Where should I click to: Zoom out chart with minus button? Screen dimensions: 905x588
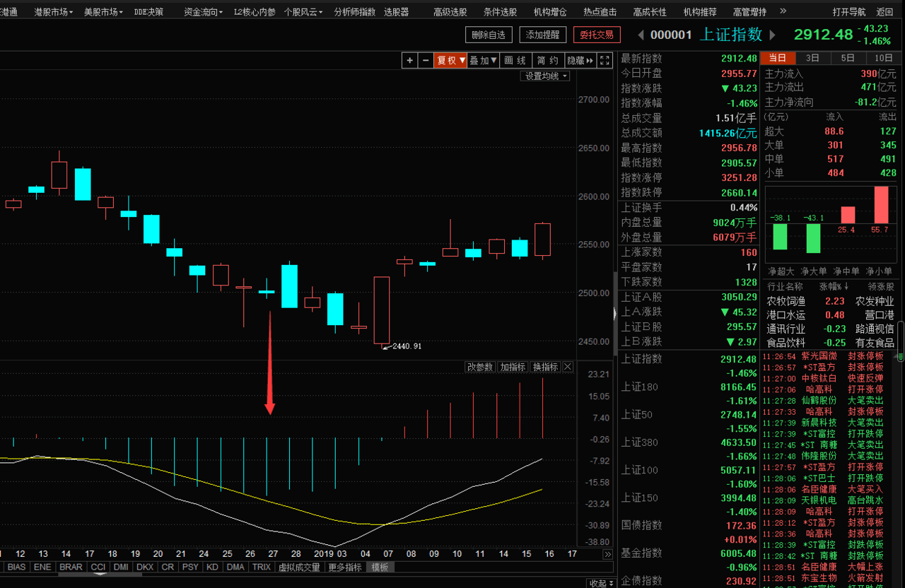coord(426,61)
